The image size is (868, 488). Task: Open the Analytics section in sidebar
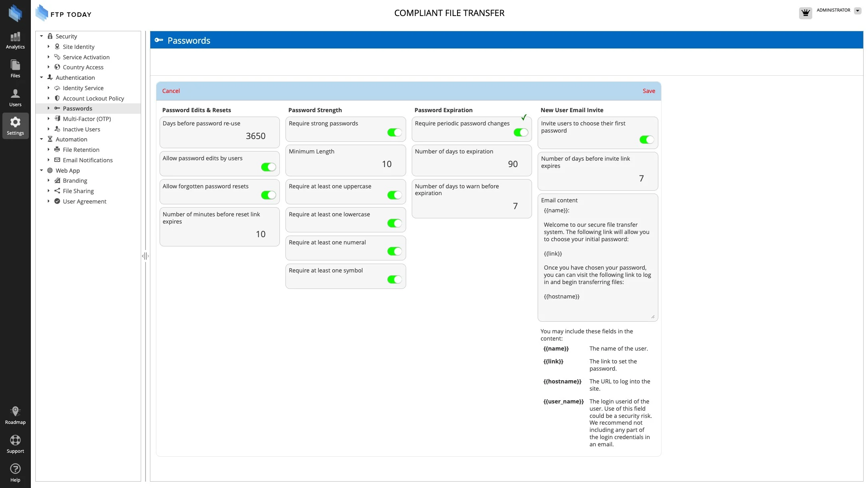15,40
